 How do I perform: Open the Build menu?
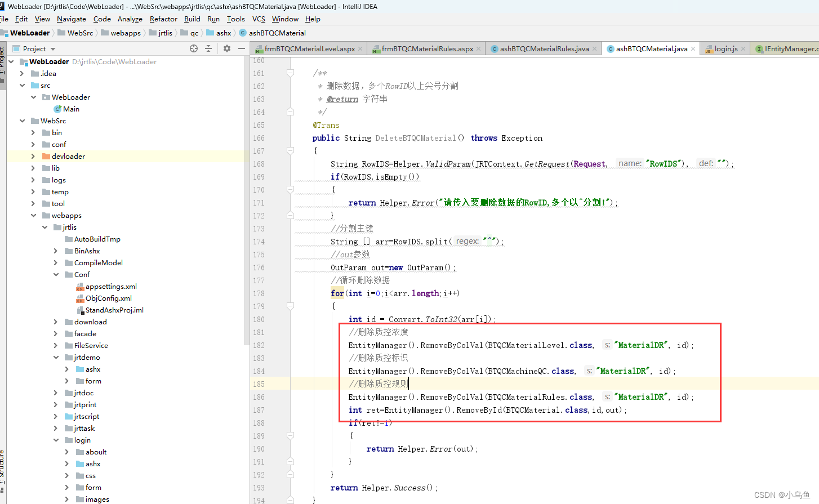[192, 19]
